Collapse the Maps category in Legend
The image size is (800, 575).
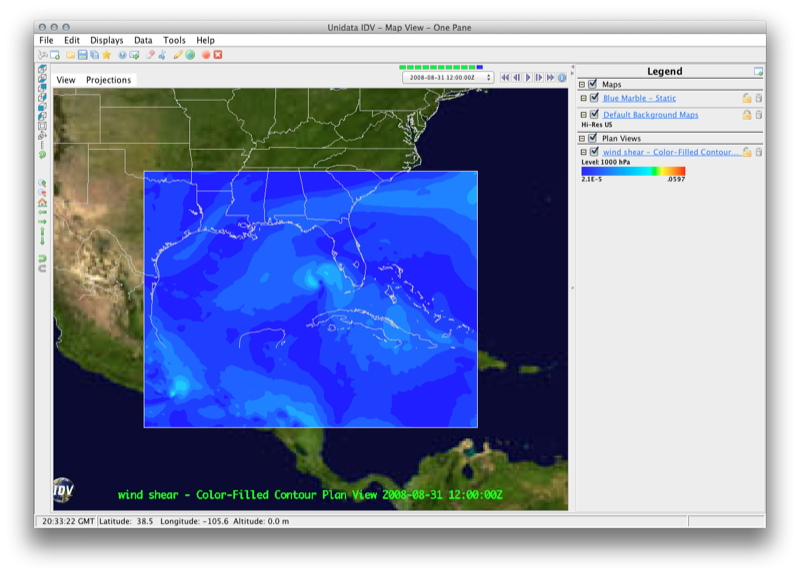583,85
